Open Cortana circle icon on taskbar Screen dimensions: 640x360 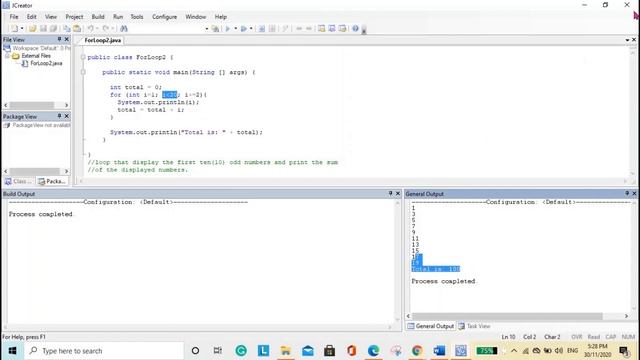point(195,351)
